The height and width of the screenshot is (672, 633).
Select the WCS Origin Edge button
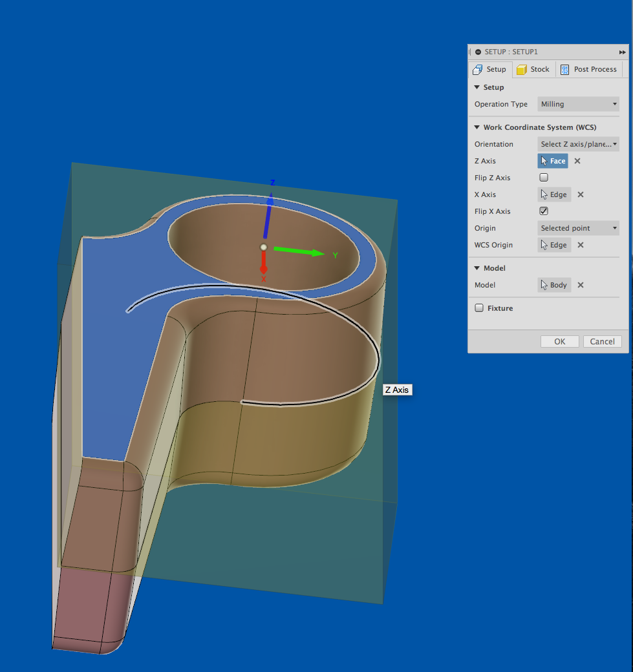pos(554,245)
